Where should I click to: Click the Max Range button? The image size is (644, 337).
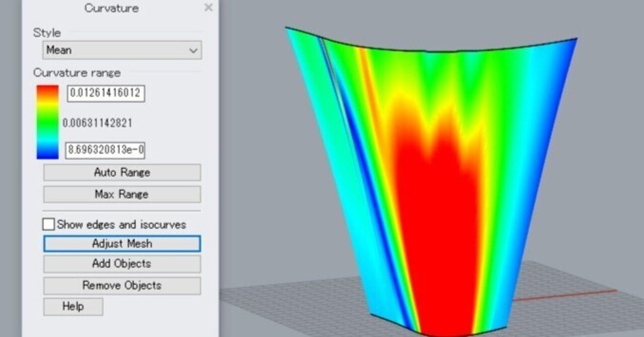[121, 194]
